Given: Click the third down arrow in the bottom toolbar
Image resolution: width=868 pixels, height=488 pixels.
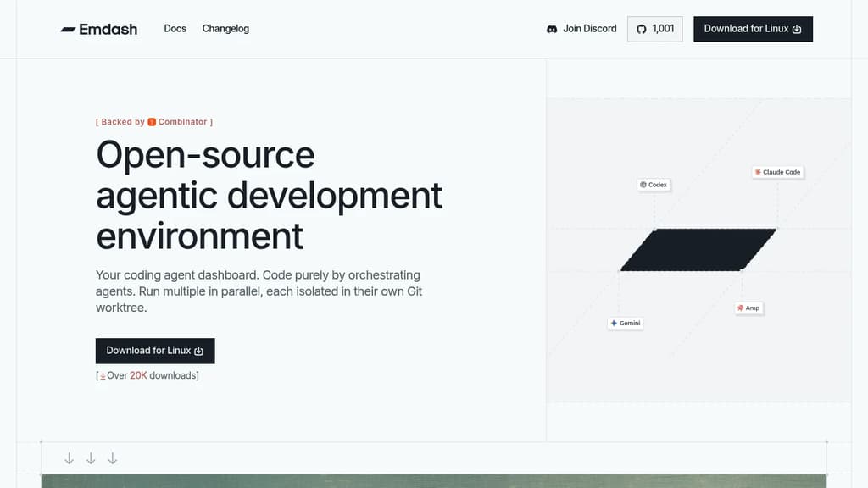Looking at the screenshot, I should tap(113, 457).
